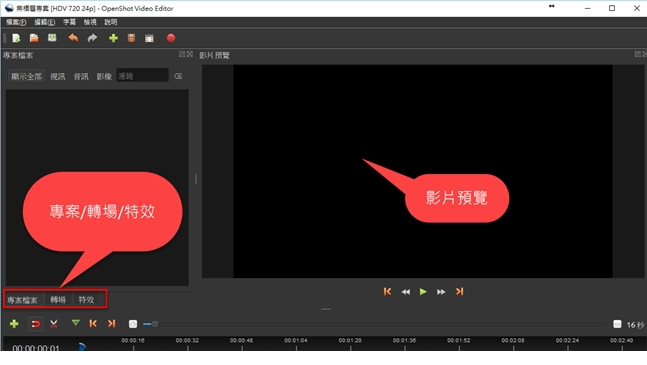The width and height of the screenshot is (647, 365).
Task: Jump to end in preview controls
Action: click(459, 292)
